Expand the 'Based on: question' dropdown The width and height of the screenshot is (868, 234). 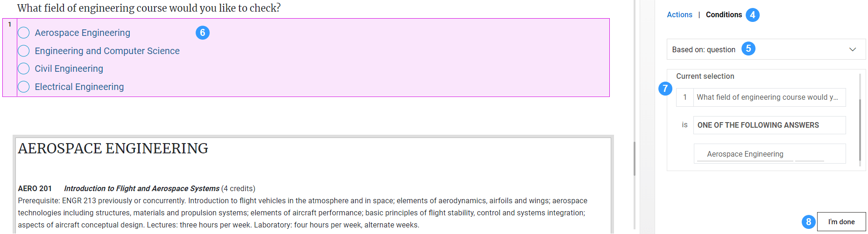[x=766, y=49]
